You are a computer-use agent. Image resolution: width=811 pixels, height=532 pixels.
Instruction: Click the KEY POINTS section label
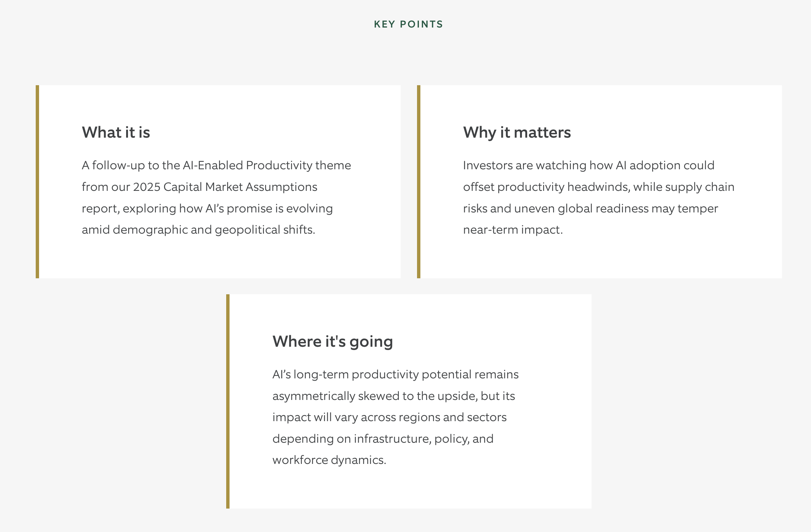[x=408, y=24]
